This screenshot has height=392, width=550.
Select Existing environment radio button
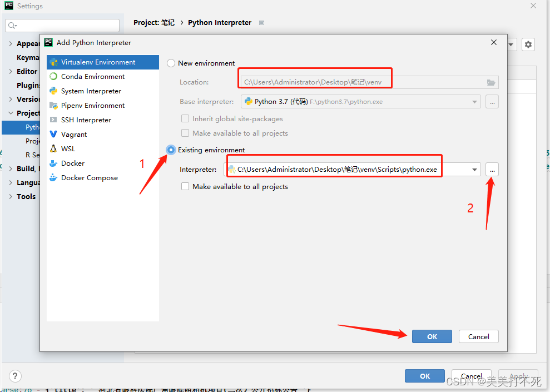171,150
